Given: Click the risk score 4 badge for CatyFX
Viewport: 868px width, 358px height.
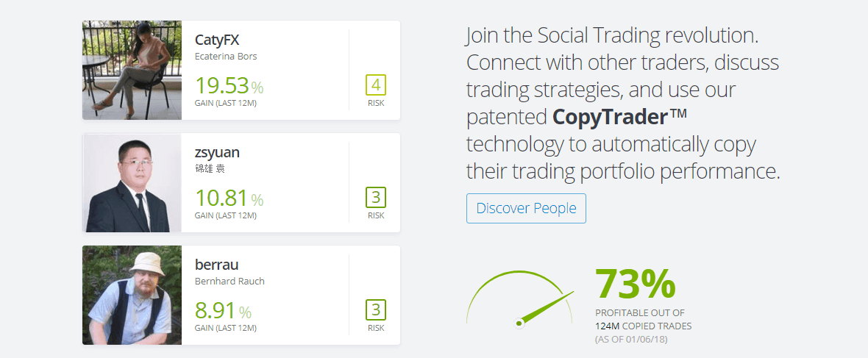Looking at the screenshot, I should coord(376,85).
